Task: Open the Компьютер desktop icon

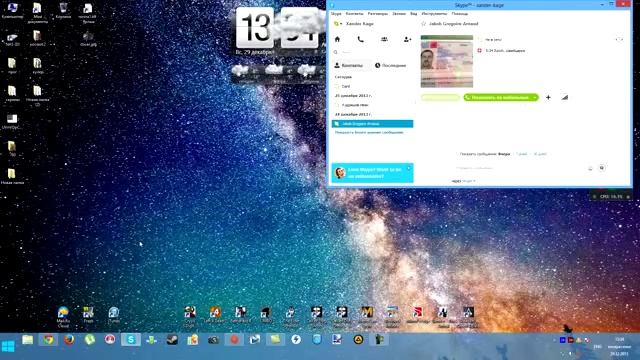Action: point(12,11)
